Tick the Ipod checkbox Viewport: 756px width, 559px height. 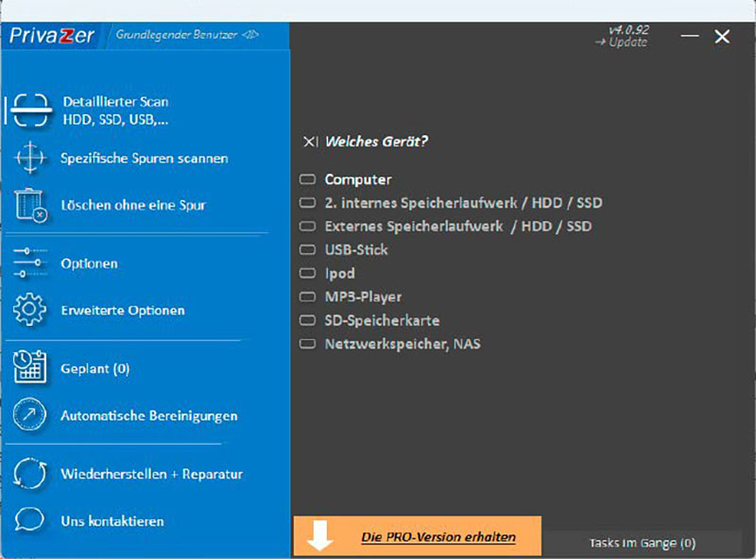307,273
